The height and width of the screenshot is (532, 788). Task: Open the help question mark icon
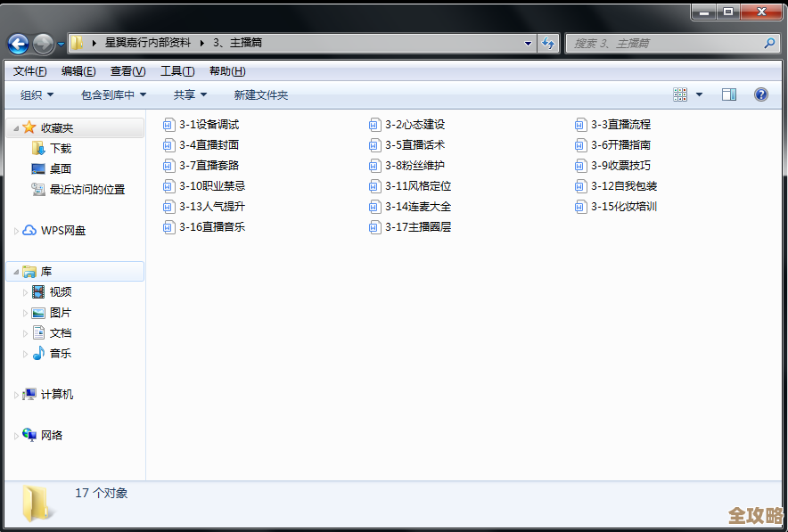pyautogui.click(x=760, y=94)
